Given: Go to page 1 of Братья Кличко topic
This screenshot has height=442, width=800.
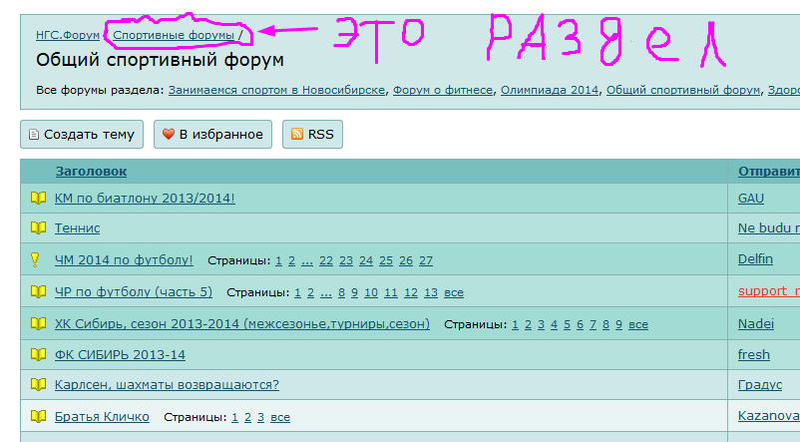Looking at the screenshot, I should tap(235, 417).
